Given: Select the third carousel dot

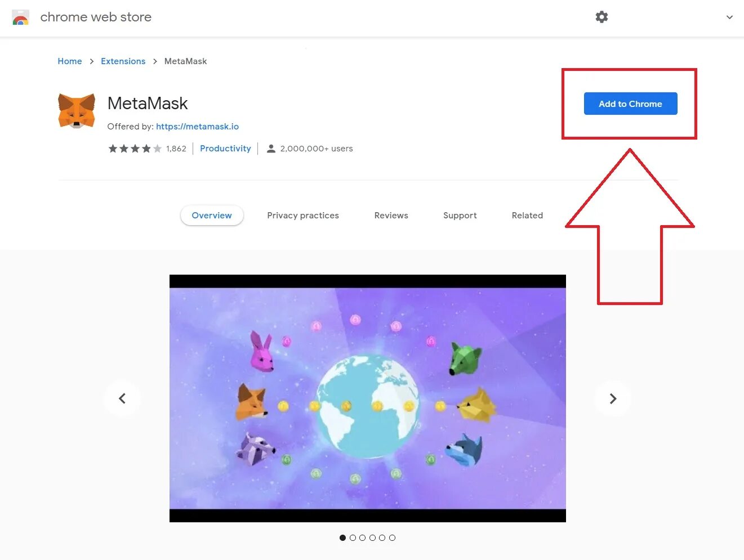Looking at the screenshot, I should [x=362, y=537].
